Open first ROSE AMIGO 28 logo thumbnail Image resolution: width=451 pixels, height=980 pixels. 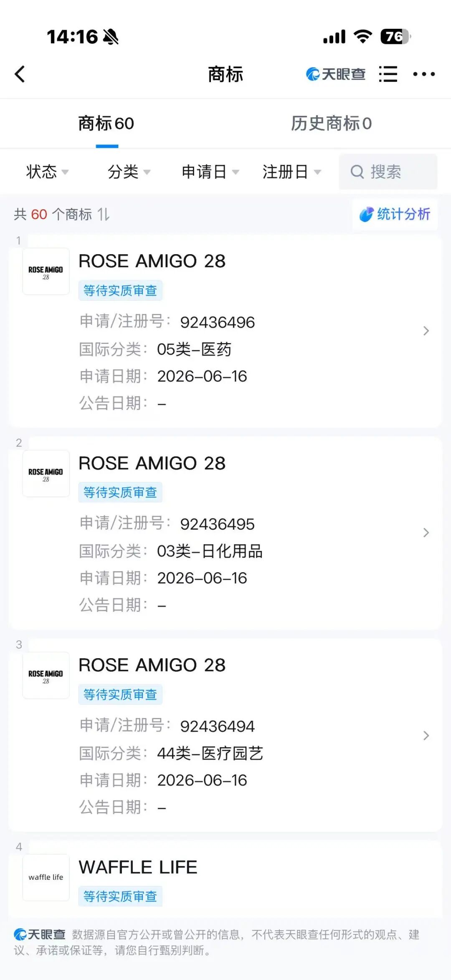[46, 272]
